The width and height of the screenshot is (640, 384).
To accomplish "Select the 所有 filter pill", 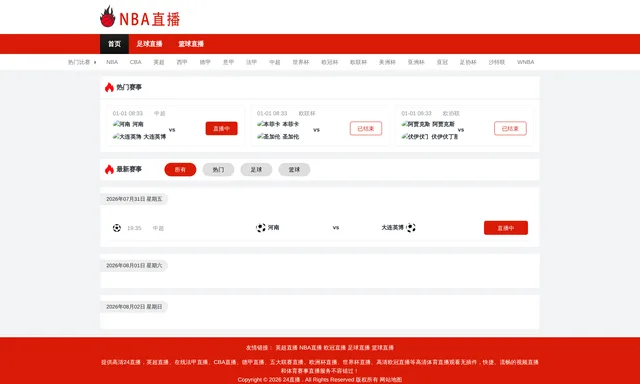I will point(180,170).
